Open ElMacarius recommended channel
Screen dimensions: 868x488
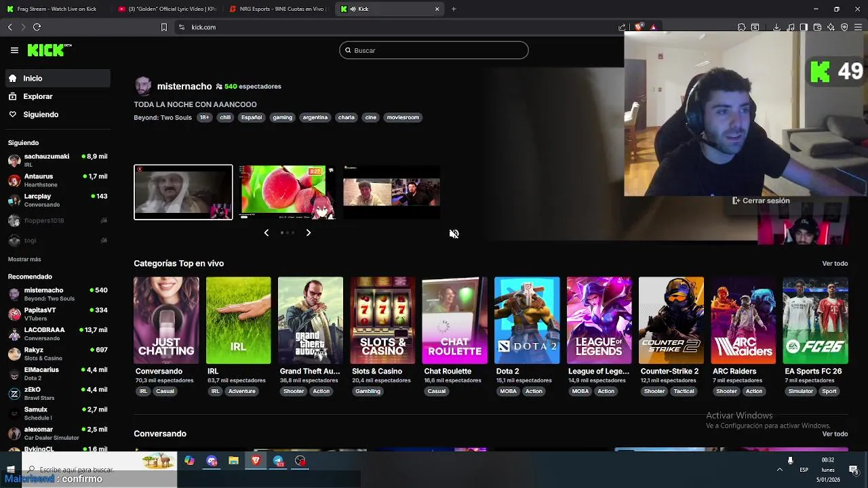tap(58, 373)
